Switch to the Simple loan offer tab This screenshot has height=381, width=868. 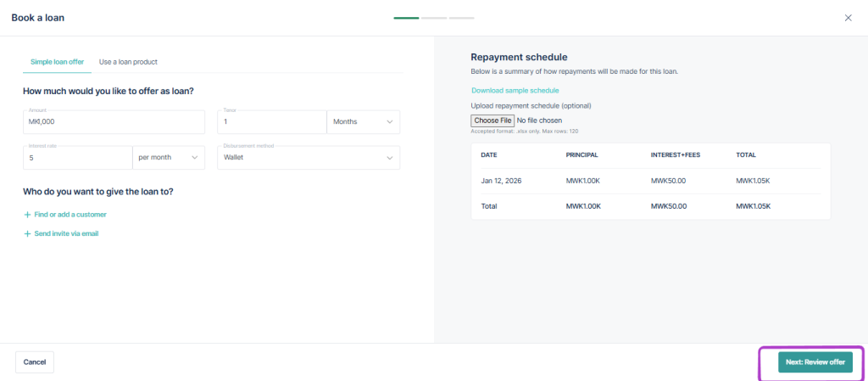57,62
